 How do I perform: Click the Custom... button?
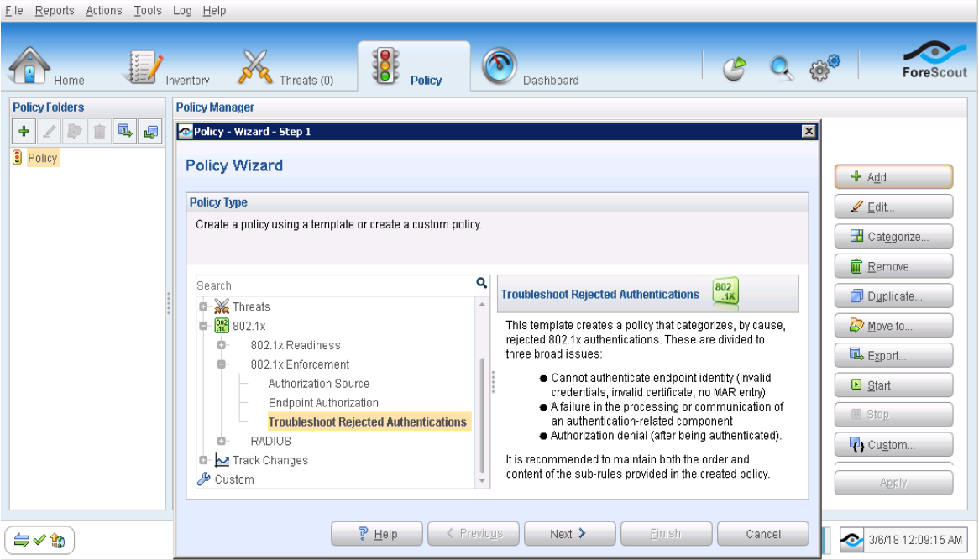(x=893, y=444)
